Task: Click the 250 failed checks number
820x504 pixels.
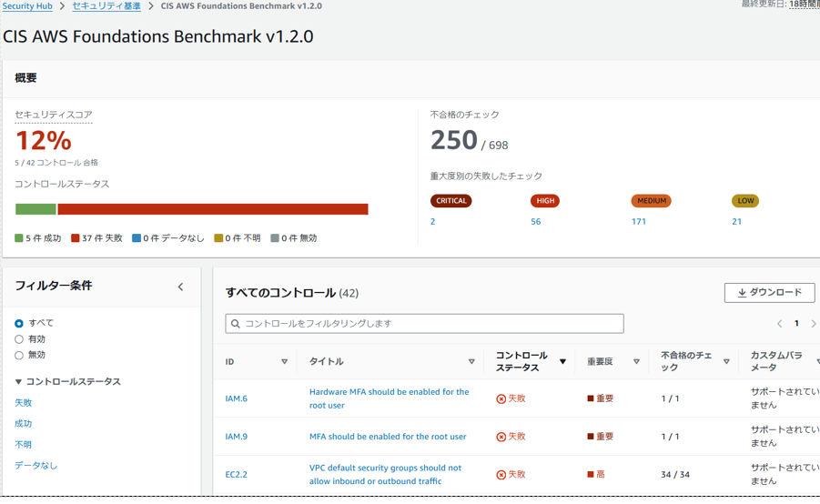Action: (x=454, y=140)
